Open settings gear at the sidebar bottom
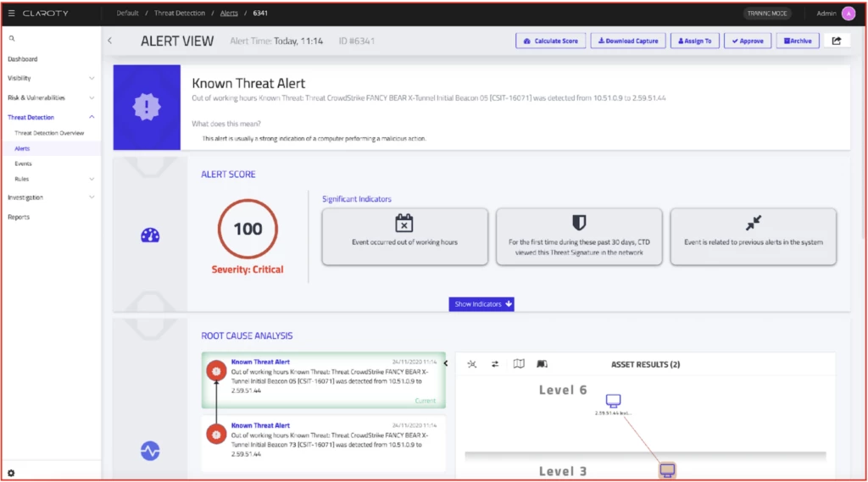This screenshot has height=482, width=868. [x=11, y=473]
